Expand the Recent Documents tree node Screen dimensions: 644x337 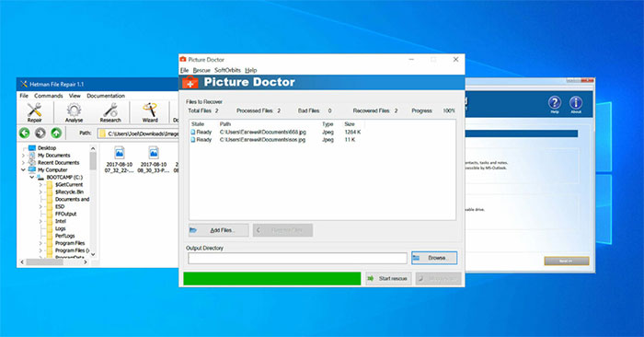click(x=23, y=163)
